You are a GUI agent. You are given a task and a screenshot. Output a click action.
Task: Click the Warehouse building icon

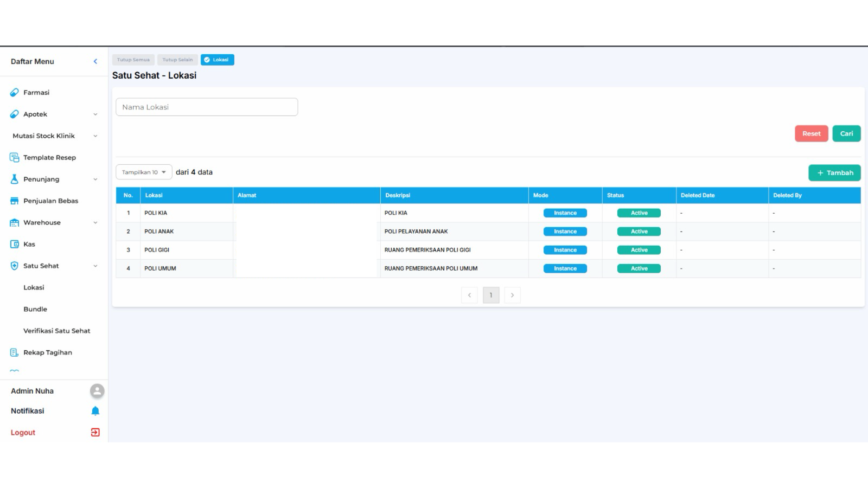tap(15, 223)
